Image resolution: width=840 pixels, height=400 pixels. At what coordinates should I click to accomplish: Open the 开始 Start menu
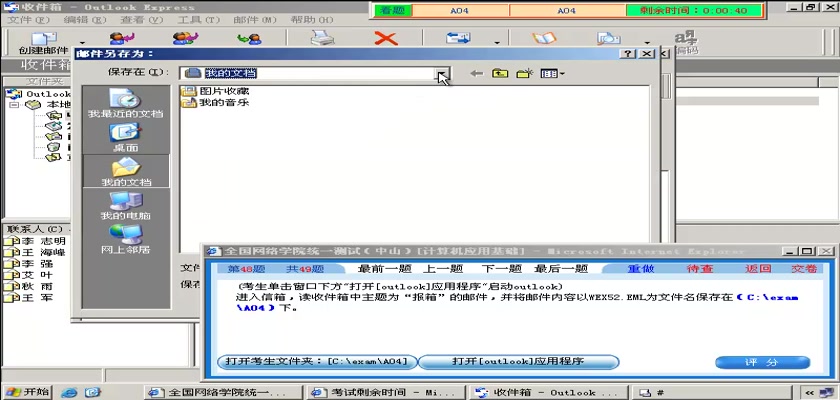tap(27, 392)
